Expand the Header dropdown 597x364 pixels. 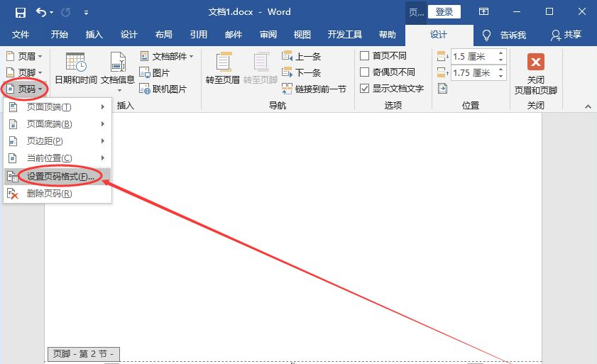[x=24, y=56]
